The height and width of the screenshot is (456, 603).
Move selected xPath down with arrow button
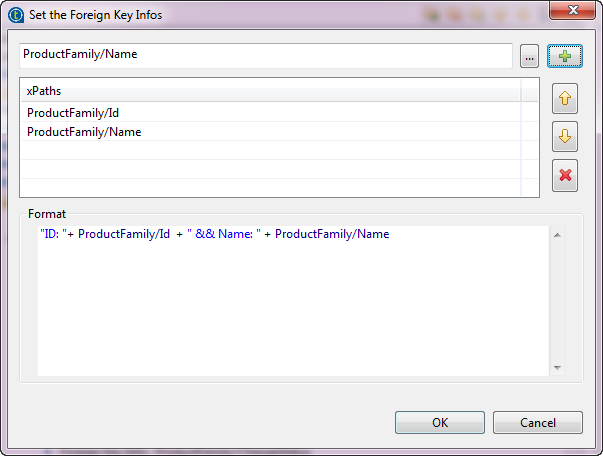point(565,136)
